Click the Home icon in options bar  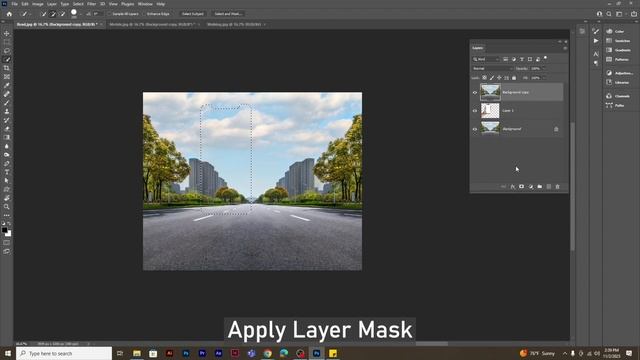coord(9,14)
